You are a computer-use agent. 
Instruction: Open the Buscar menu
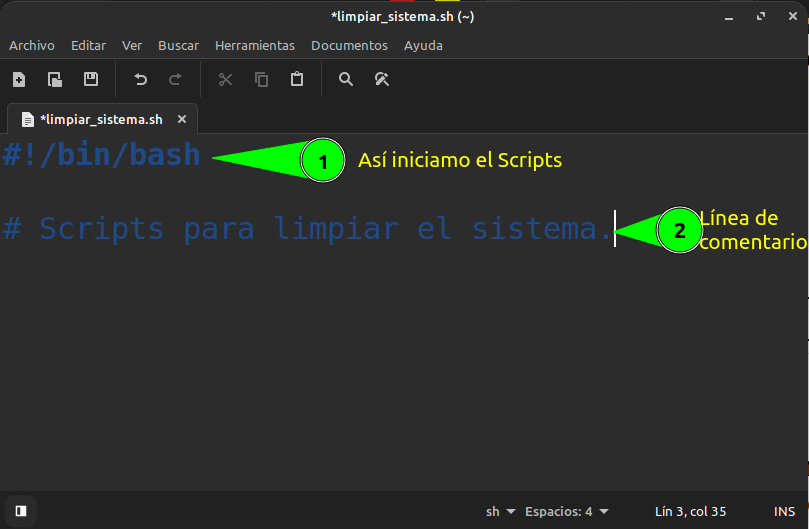(x=179, y=45)
